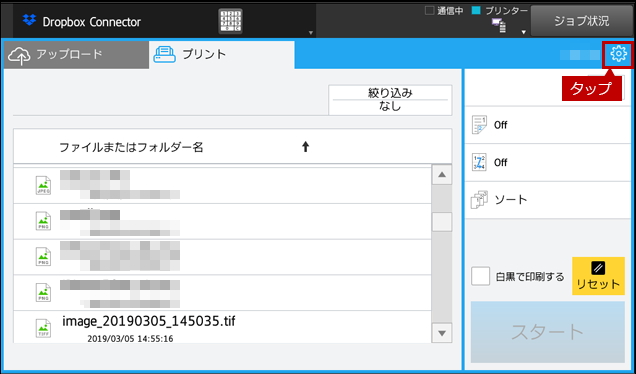Open the N-up layout setting icon
The width and height of the screenshot is (636, 374).
coord(479,162)
